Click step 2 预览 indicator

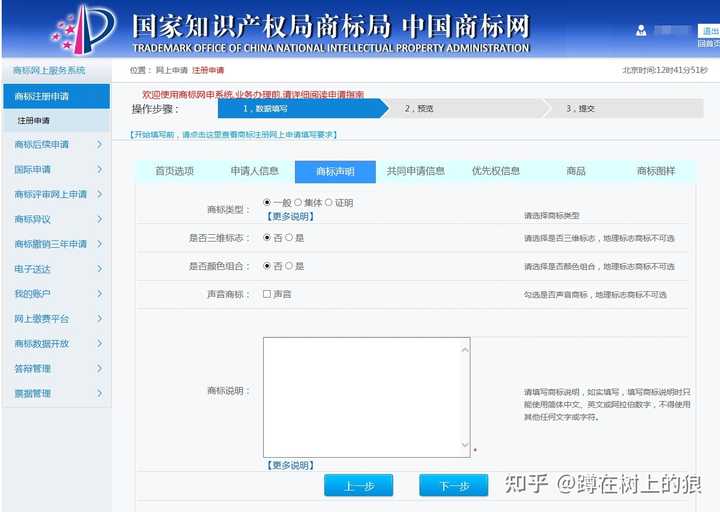pyautogui.click(x=465, y=108)
